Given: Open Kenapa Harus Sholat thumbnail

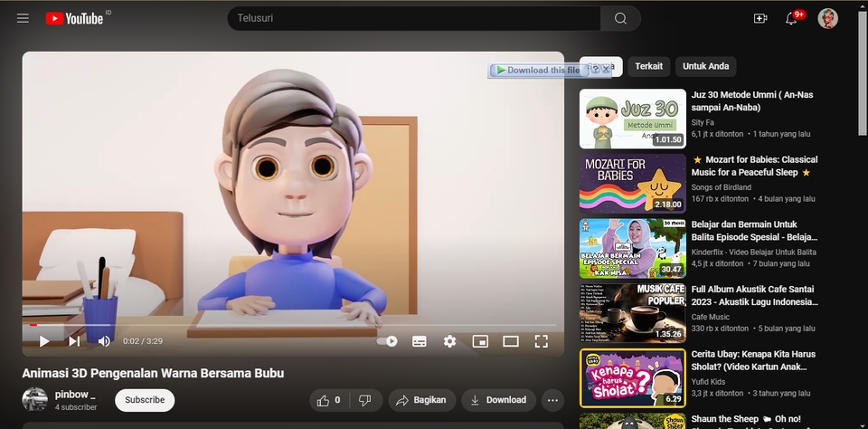Looking at the screenshot, I should pos(633,378).
